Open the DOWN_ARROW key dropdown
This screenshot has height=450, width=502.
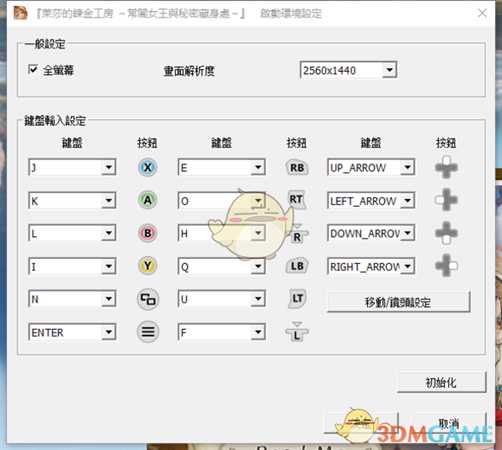pos(371,233)
